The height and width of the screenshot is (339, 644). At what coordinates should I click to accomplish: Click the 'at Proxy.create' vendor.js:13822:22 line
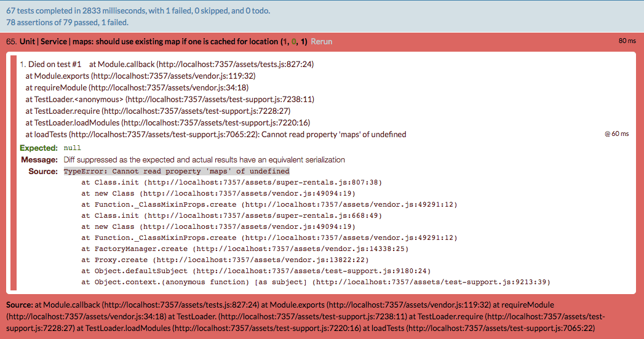[x=225, y=260]
